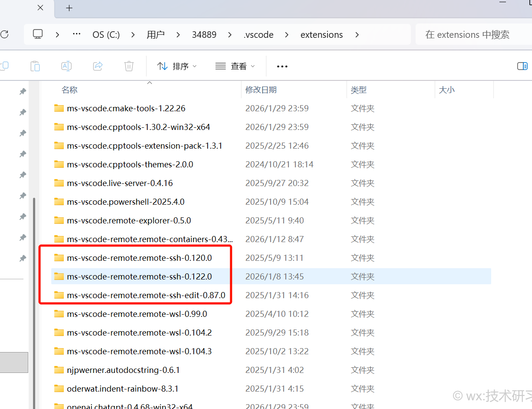Click the refresh icon beside address bar

[4, 34]
